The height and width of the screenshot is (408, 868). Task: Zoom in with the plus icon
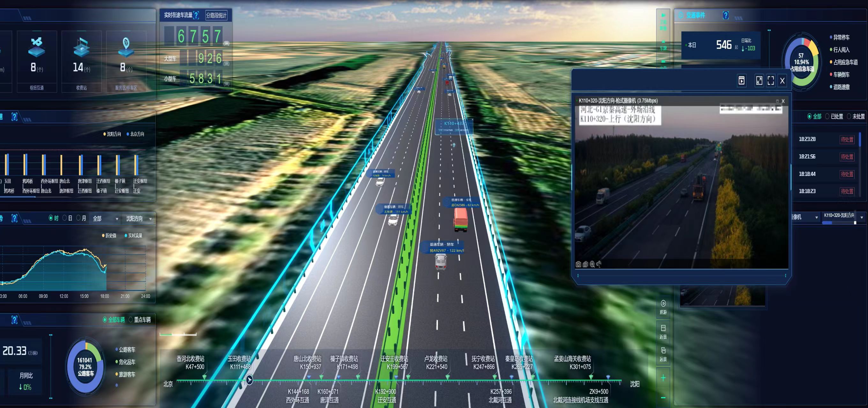663,378
